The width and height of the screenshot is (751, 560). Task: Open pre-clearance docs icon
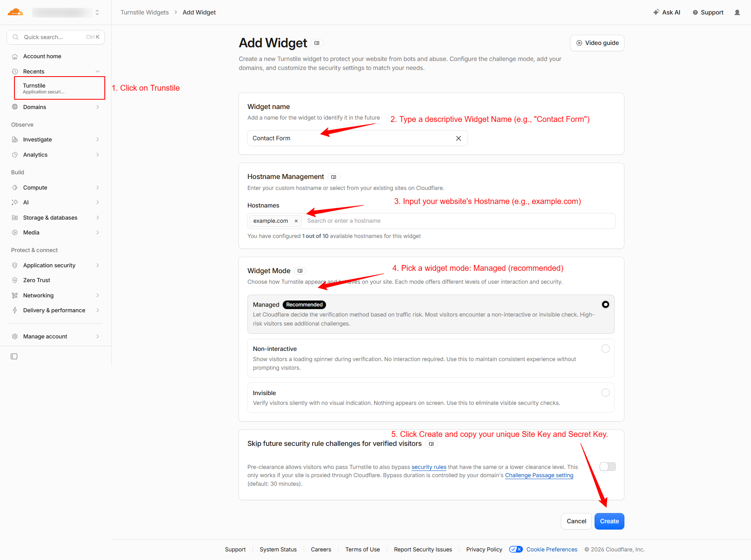[x=432, y=444]
